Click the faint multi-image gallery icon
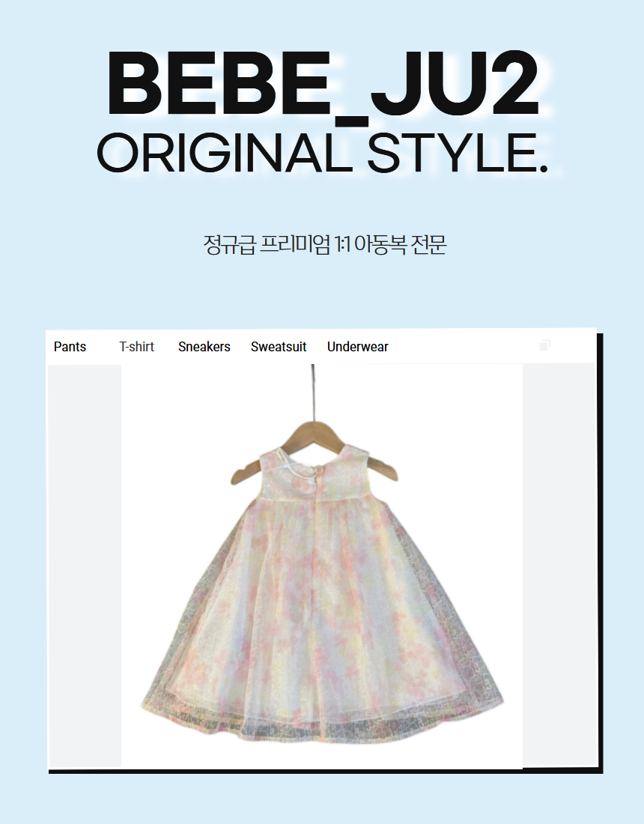The width and height of the screenshot is (644, 824). pos(544,345)
